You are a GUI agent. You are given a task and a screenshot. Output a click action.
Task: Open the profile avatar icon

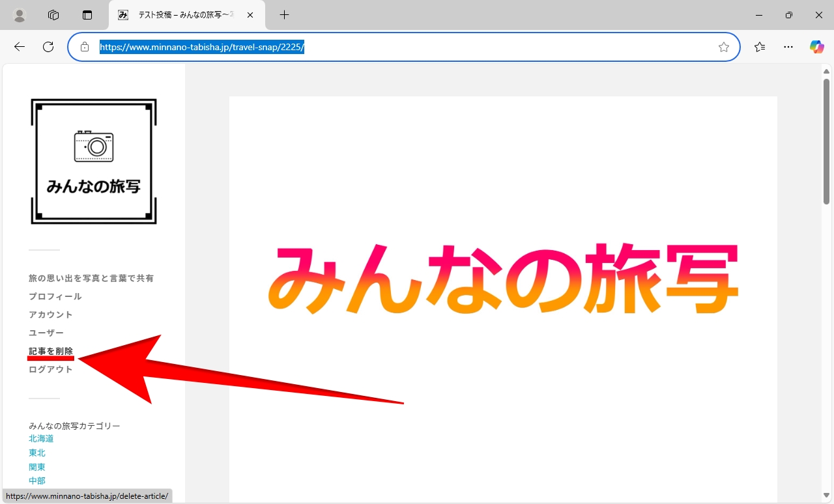tap(20, 15)
